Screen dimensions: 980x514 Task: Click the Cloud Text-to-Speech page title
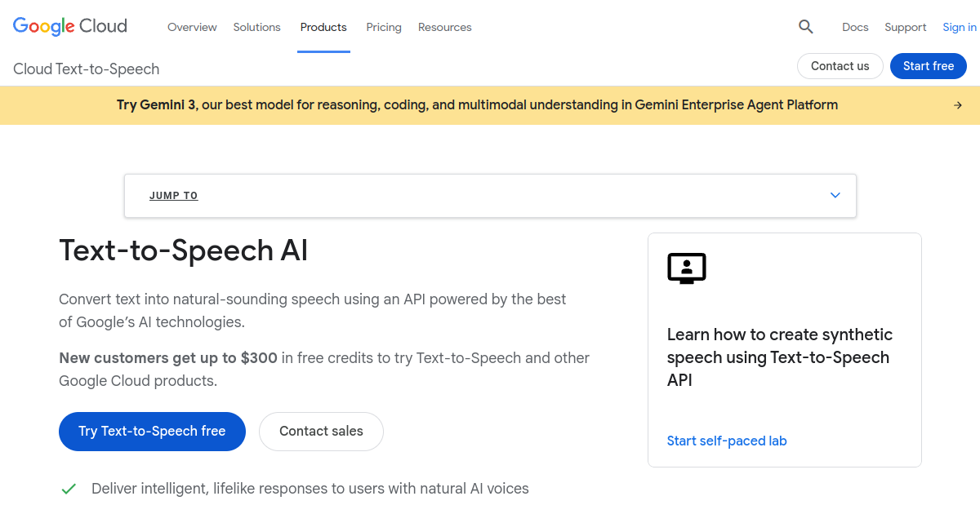tap(87, 69)
